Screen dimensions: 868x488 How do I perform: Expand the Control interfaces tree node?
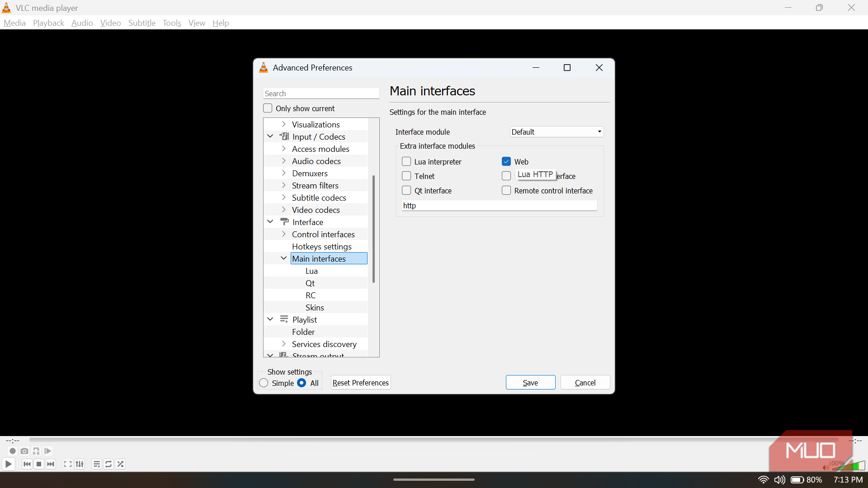(284, 234)
